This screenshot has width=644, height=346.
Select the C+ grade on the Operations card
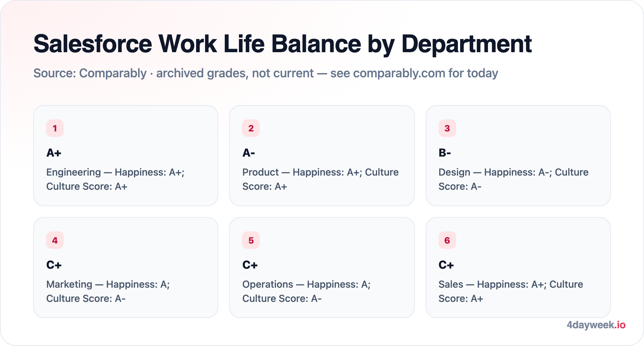click(250, 265)
